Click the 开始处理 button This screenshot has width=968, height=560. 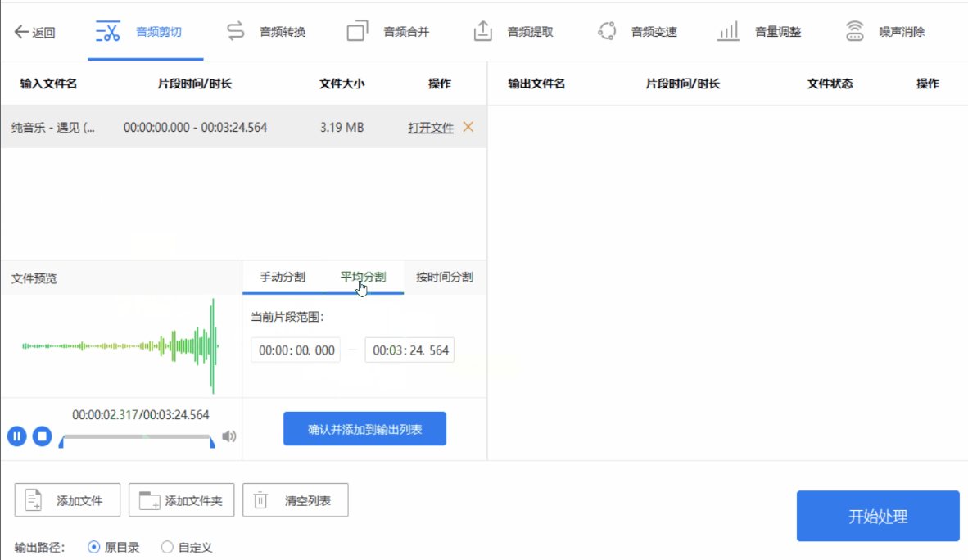(x=877, y=517)
